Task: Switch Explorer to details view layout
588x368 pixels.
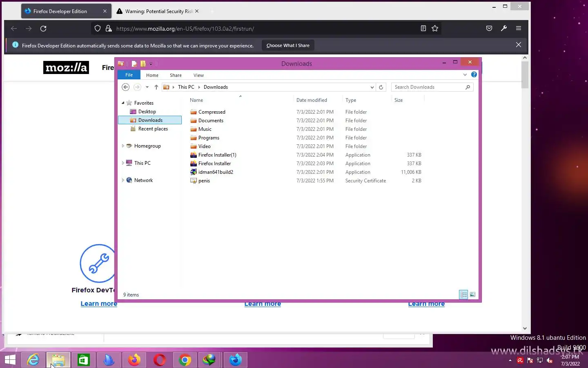Action: click(463, 294)
